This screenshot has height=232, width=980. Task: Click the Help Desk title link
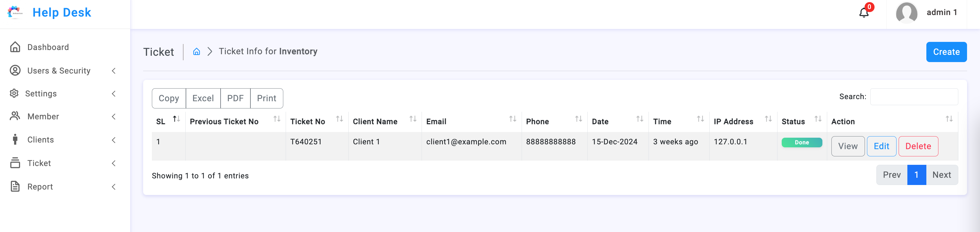pyautogui.click(x=62, y=13)
